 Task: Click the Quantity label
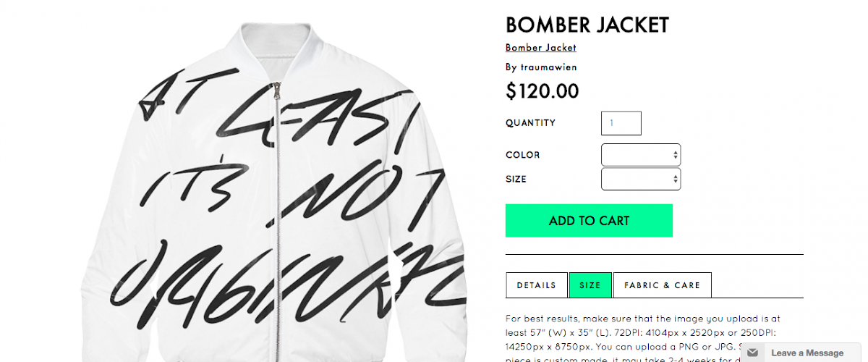coord(530,123)
